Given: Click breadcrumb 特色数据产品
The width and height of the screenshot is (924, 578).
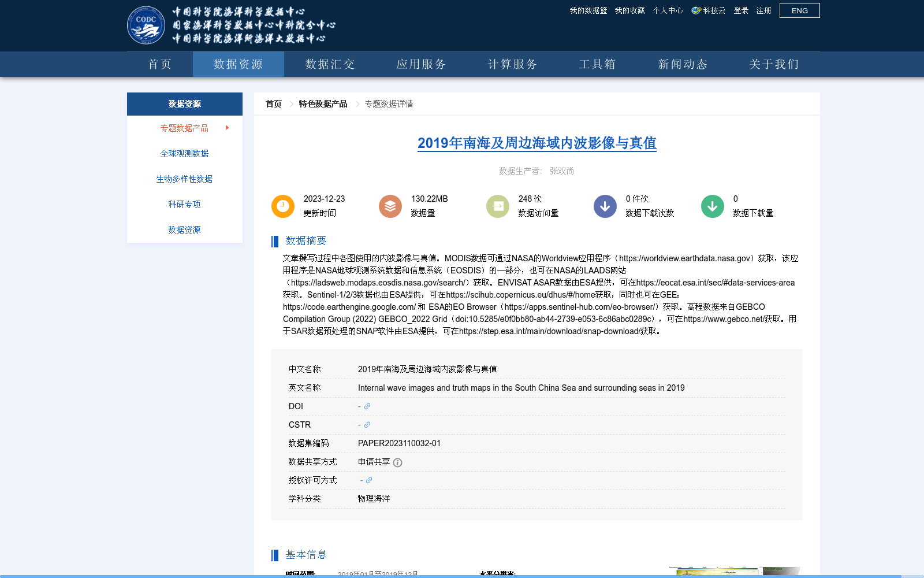Looking at the screenshot, I should (323, 104).
